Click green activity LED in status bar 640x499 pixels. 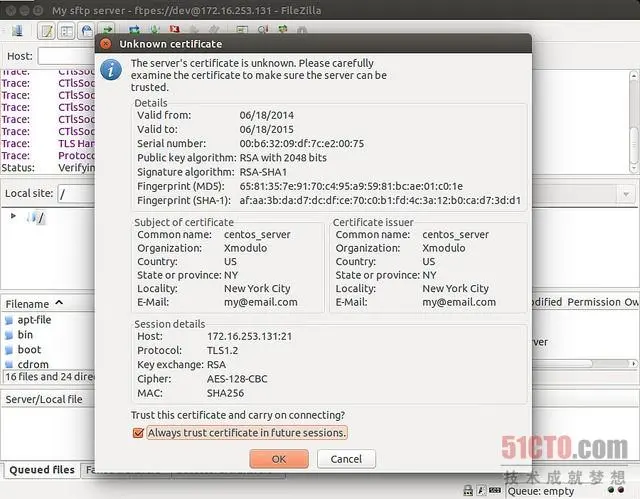611,490
